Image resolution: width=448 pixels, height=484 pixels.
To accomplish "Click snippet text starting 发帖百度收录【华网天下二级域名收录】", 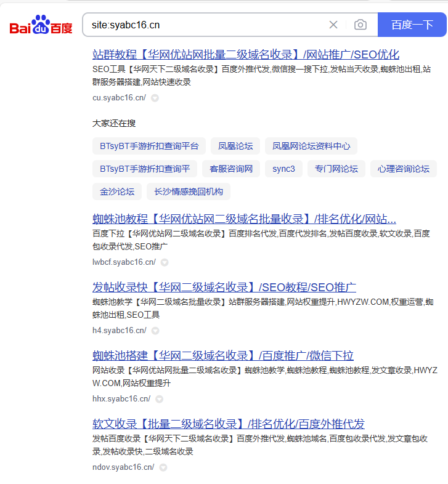I will [260, 445].
